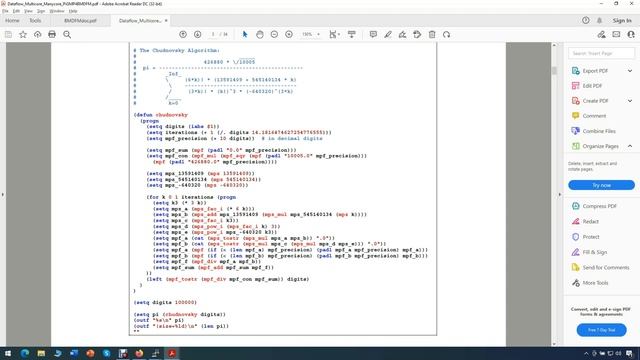Open the Window menu
This screenshot has width=640, height=360.
(x=57, y=11)
